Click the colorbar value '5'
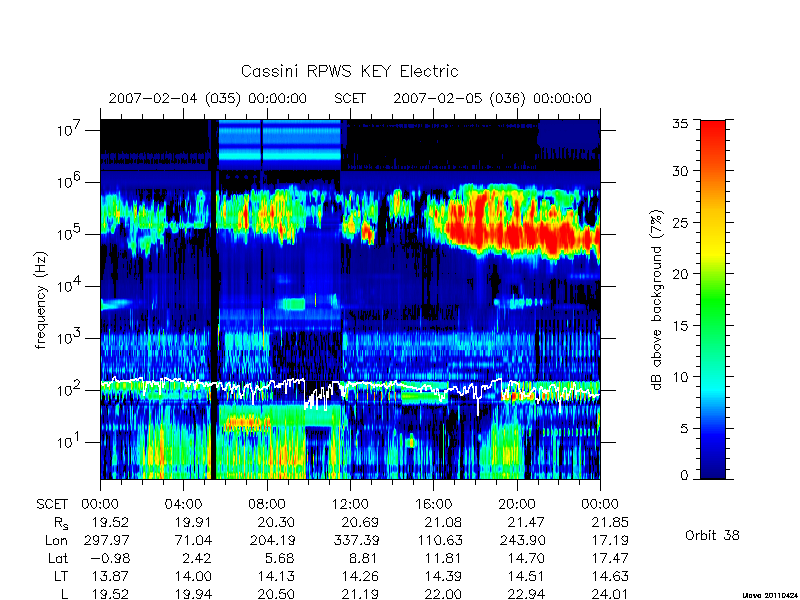 coord(684,429)
